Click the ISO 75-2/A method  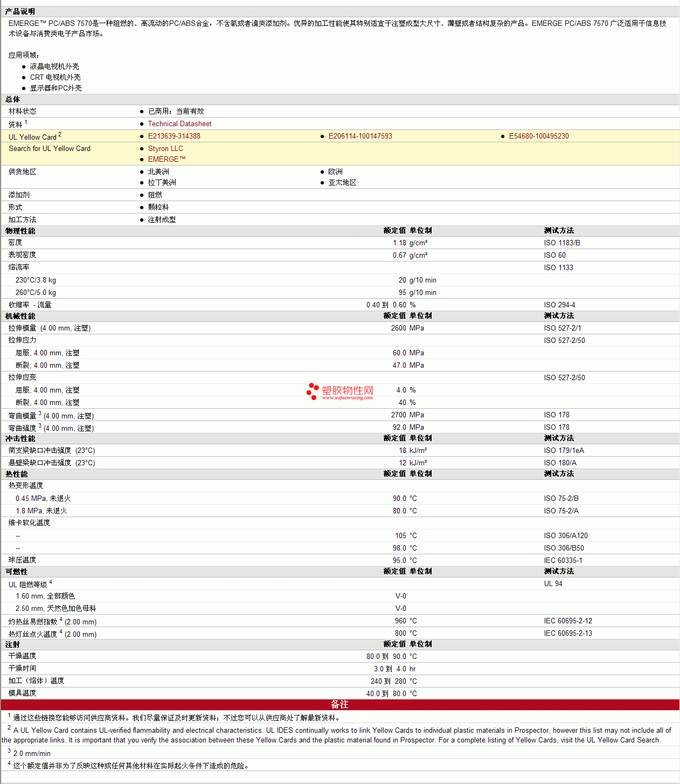(x=561, y=511)
